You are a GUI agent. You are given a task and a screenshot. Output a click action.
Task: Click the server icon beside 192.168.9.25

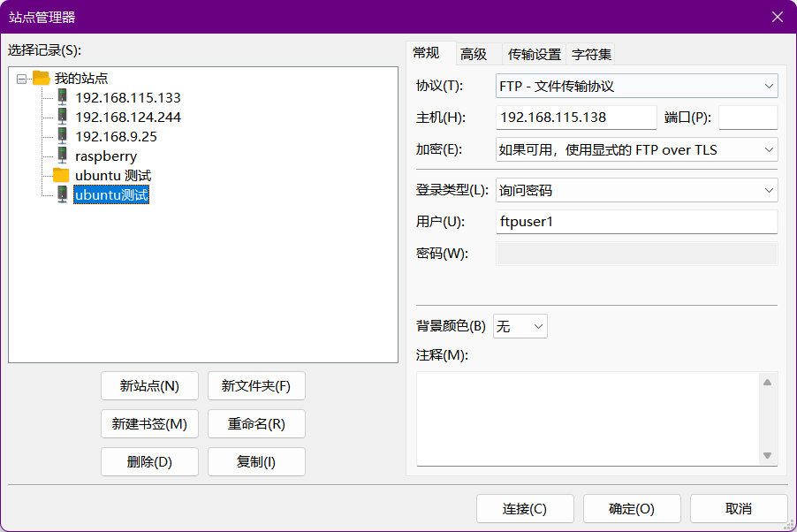click(x=62, y=137)
